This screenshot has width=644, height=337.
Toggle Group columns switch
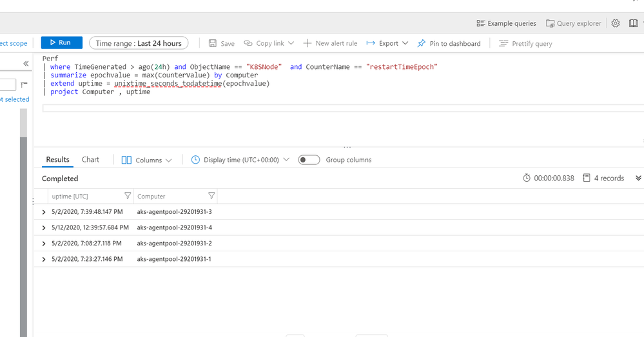click(309, 160)
